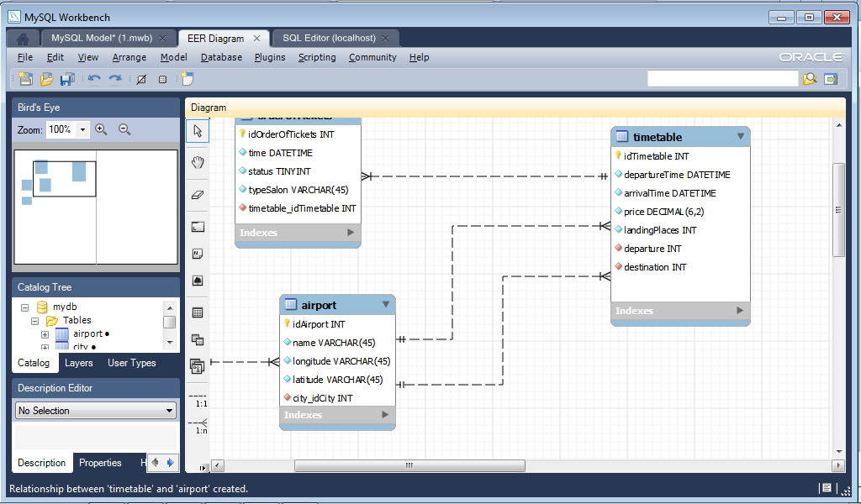The height and width of the screenshot is (504, 861).
Task: Zoom in with the Bird's Eye magnifier
Action: click(x=101, y=129)
